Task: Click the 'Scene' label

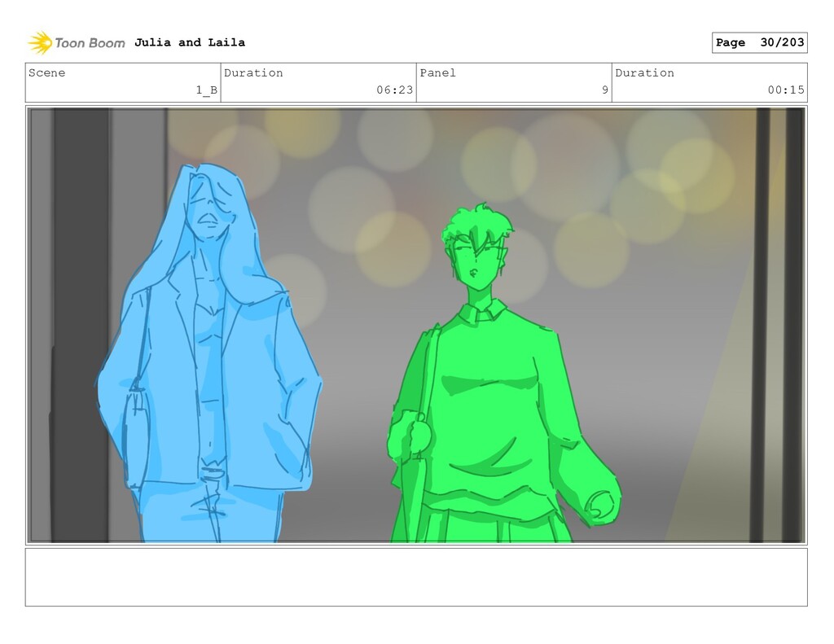Action: point(46,72)
